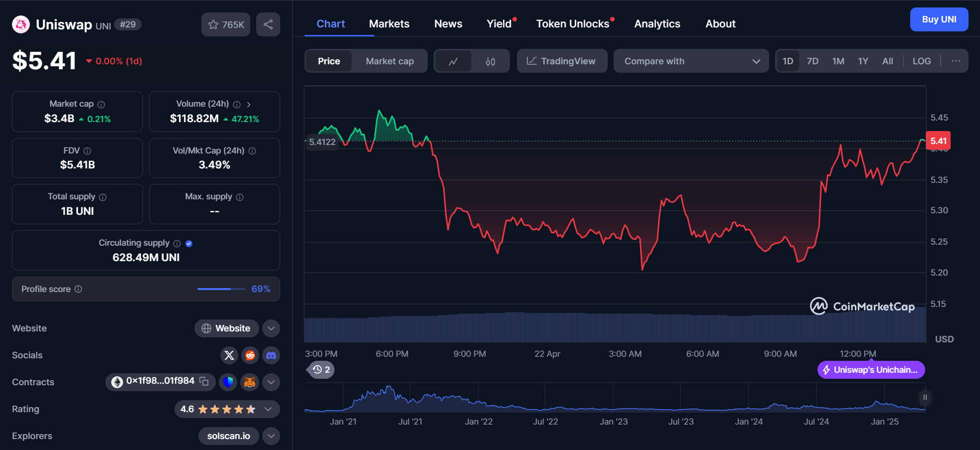Screen dimensions: 980x450
Task: Open the solscan.io explorer link
Action: click(x=228, y=436)
